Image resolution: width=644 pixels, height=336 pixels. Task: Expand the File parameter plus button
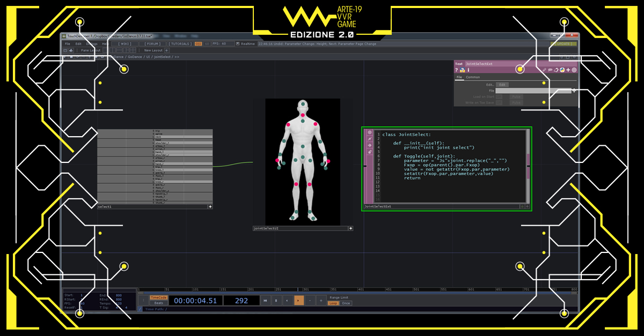pos(574,91)
